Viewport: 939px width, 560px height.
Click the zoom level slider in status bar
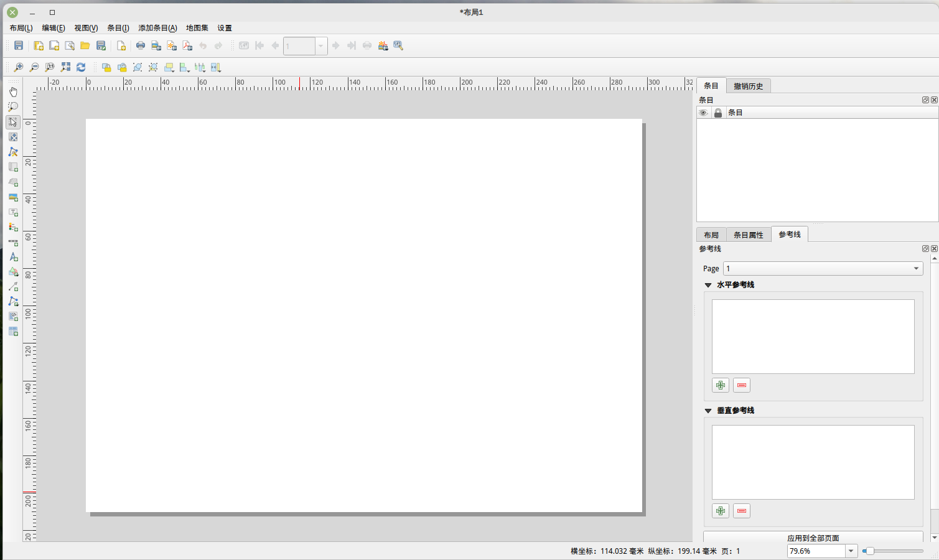[892, 551]
